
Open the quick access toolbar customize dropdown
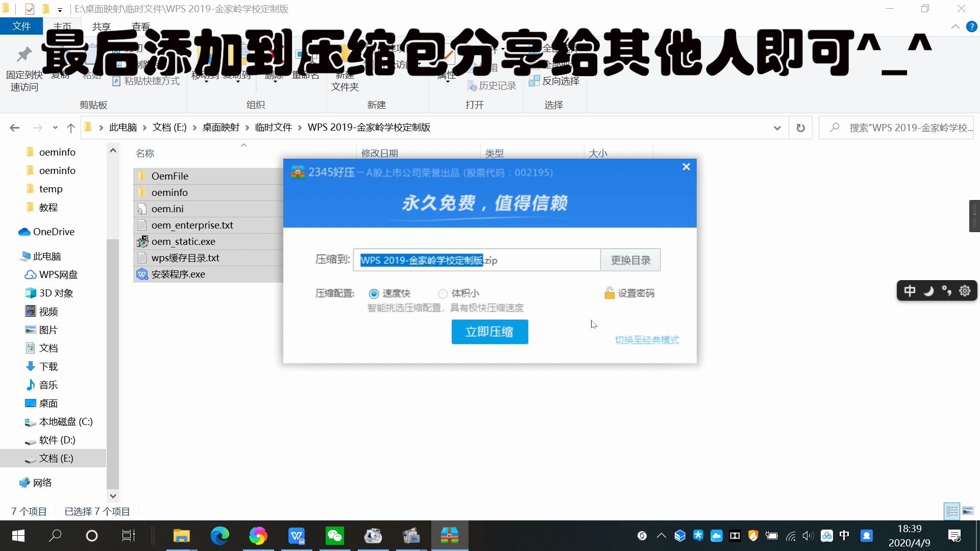pyautogui.click(x=60, y=9)
